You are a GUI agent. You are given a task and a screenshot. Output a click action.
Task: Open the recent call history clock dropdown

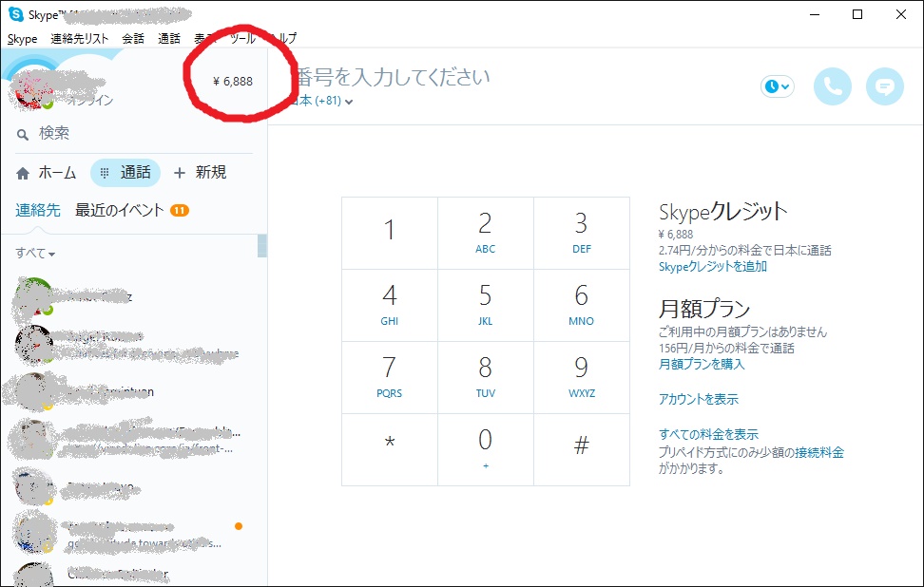click(x=778, y=86)
